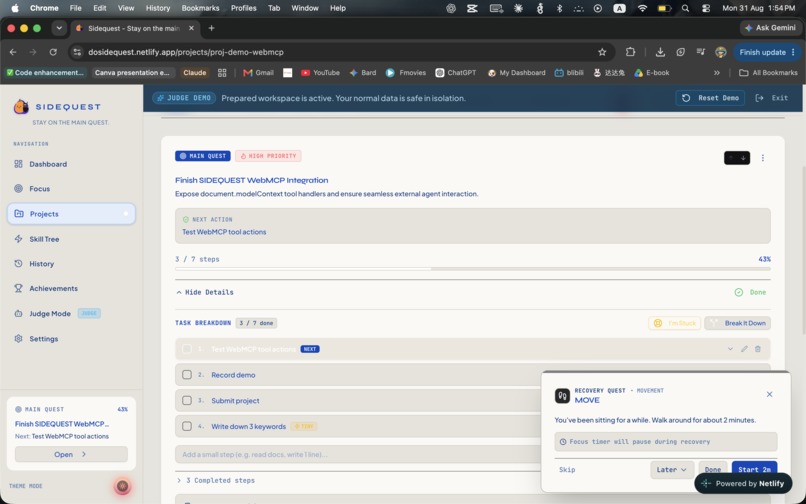Check off the Submit project step
The width and height of the screenshot is (806, 504).
pyautogui.click(x=187, y=400)
